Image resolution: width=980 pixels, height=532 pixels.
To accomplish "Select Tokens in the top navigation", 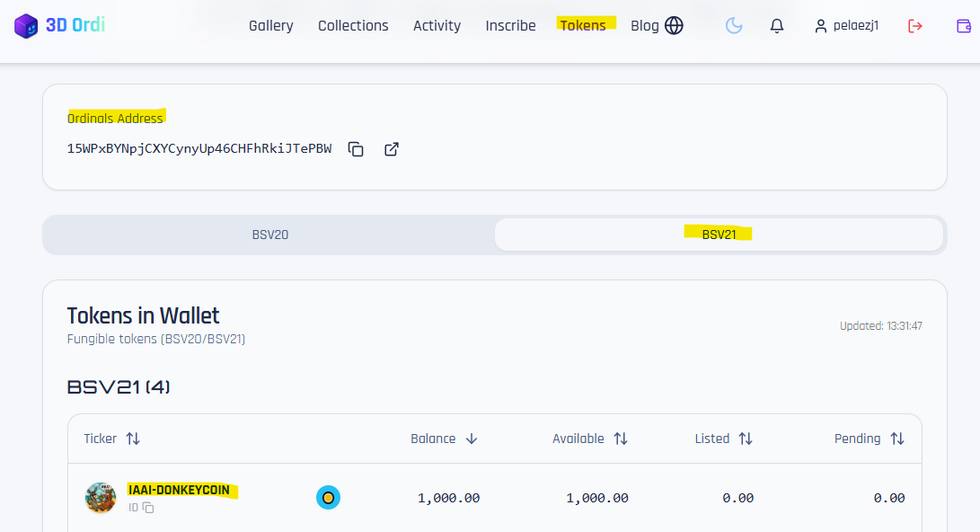I will (583, 25).
